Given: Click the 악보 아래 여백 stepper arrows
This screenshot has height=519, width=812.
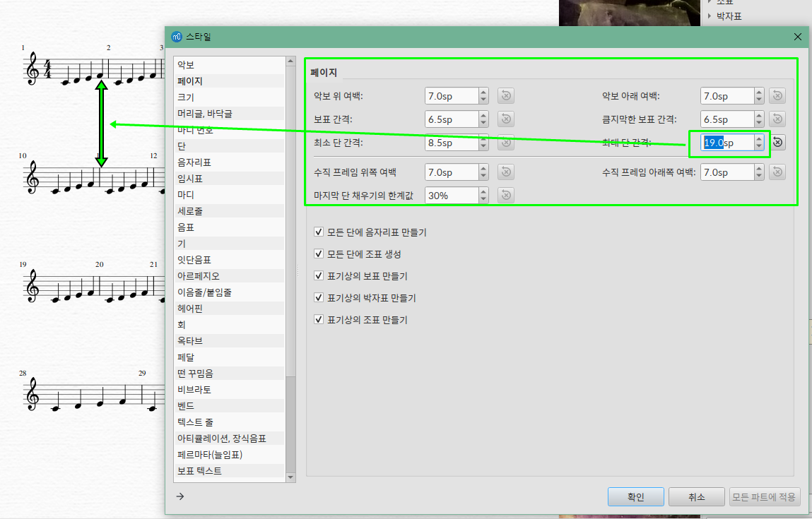Looking at the screenshot, I should [x=759, y=96].
